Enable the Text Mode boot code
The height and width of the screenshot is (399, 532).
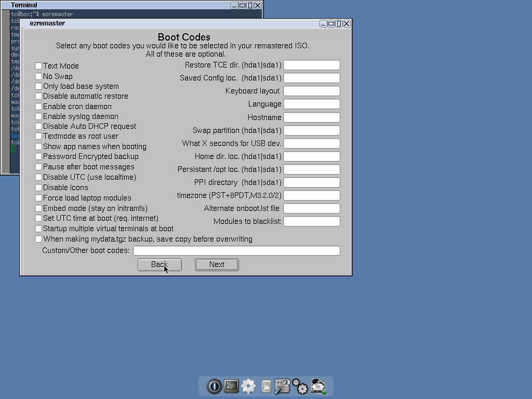tap(38, 66)
